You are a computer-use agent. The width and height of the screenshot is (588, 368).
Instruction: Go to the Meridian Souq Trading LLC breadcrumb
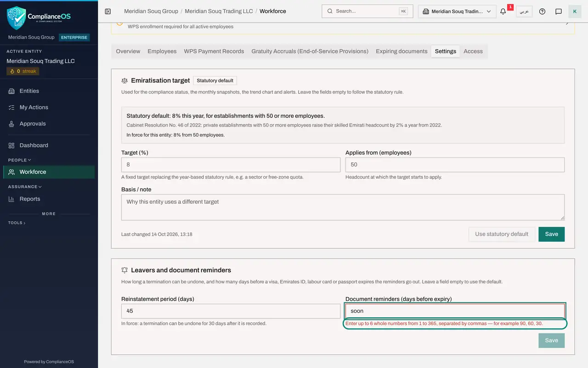tap(219, 11)
